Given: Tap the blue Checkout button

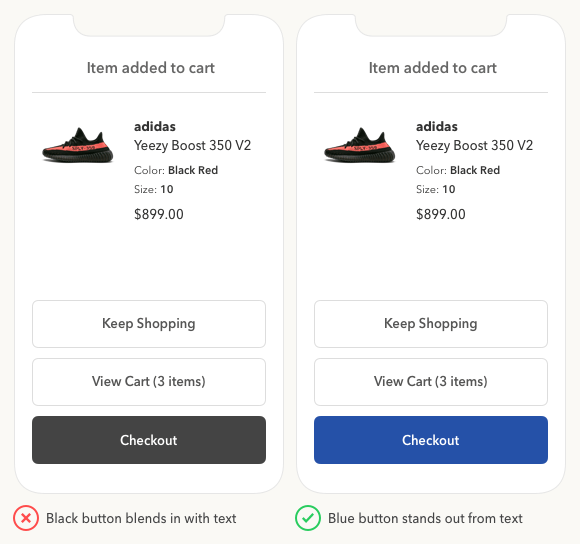Looking at the screenshot, I should pos(431,440).
